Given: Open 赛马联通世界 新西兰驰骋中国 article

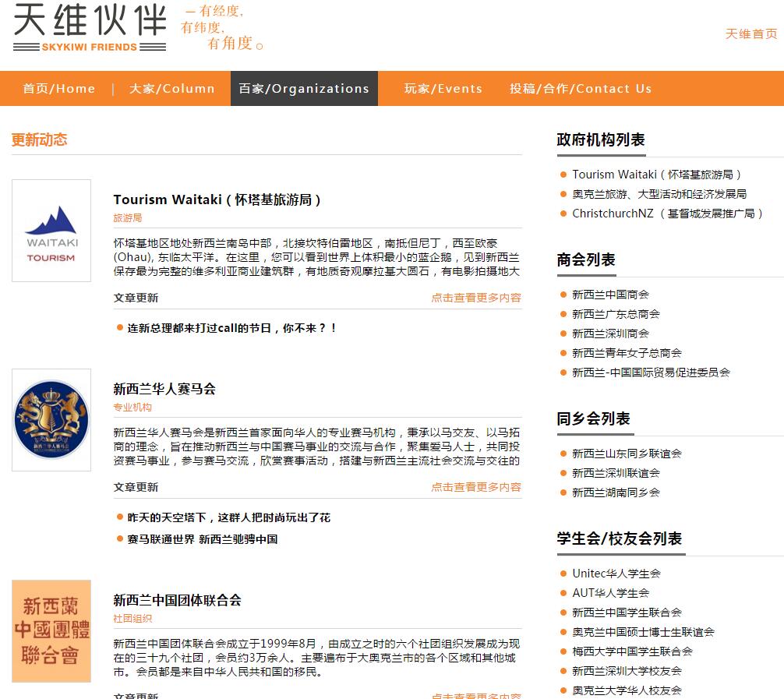Looking at the screenshot, I should (203, 539).
